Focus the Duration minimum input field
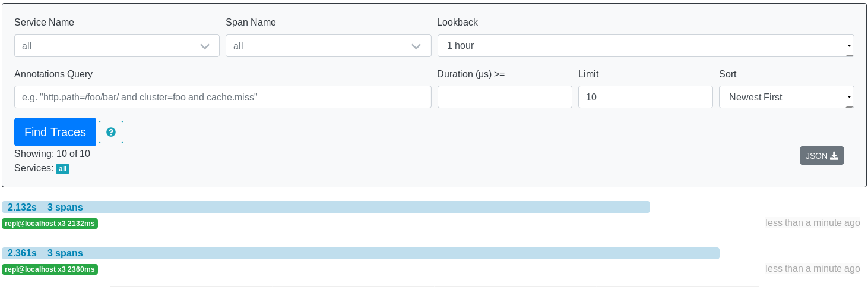868x289 pixels. (x=505, y=97)
